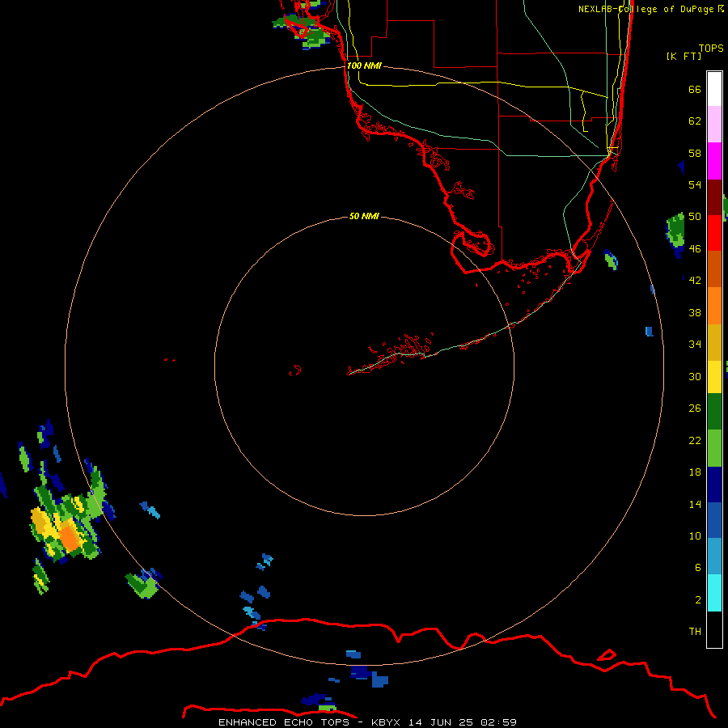Click the orange echo-top storm core

pos(70,538)
